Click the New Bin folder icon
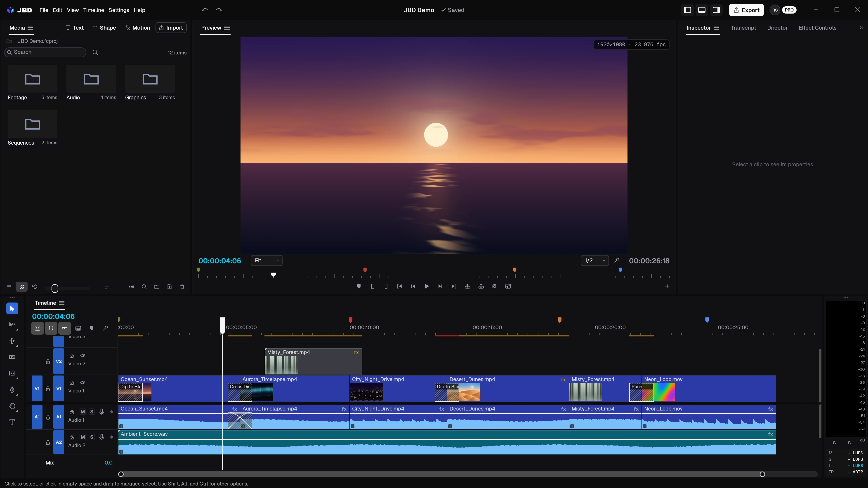The image size is (868, 488). 157,287
